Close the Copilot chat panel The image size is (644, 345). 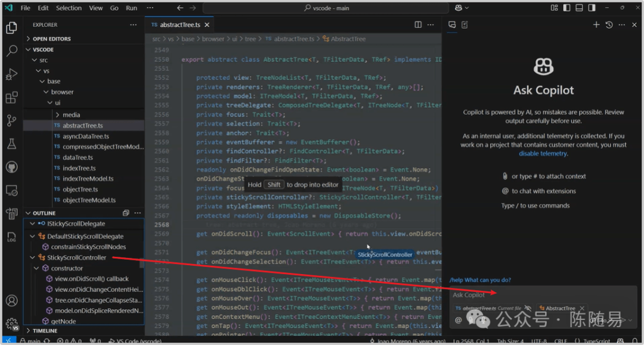634,24
